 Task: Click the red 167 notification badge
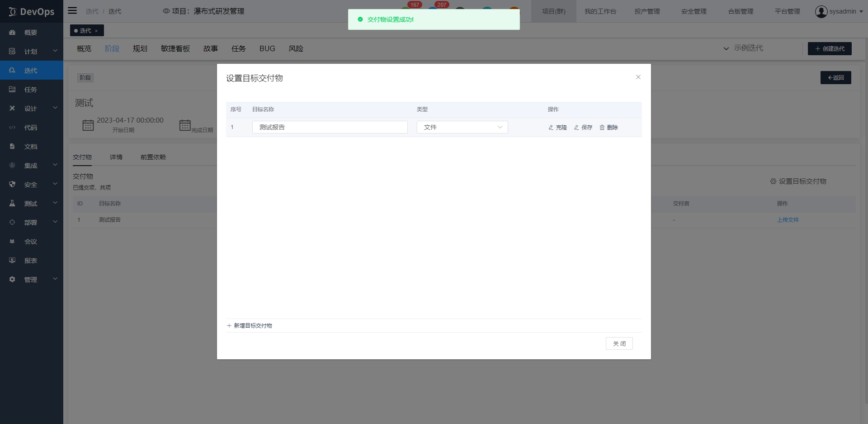pos(415,5)
